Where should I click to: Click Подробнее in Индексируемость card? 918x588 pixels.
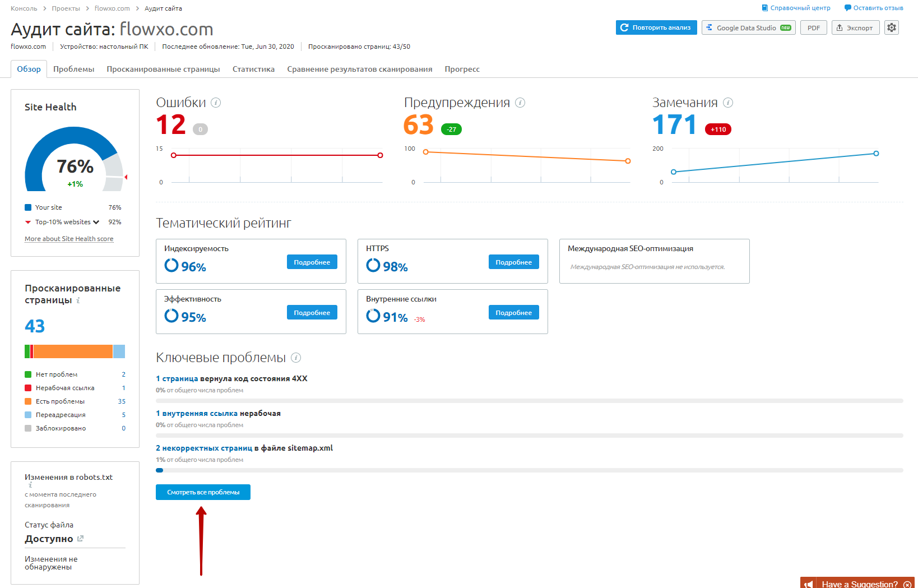(x=312, y=262)
